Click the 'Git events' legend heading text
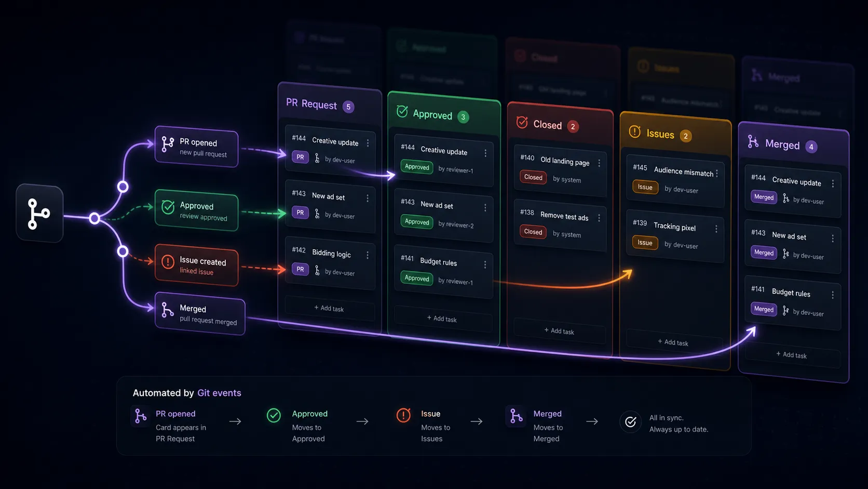Viewport: 868px width, 489px height. tap(219, 393)
